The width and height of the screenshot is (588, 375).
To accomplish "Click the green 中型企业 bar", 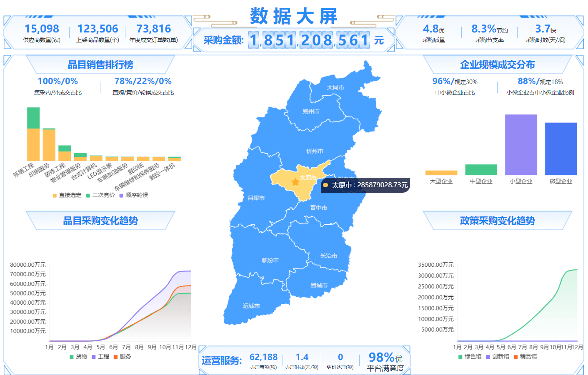I will [481, 170].
